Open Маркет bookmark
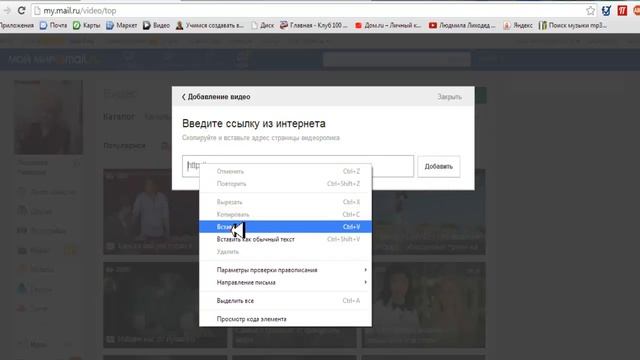 coord(122,25)
